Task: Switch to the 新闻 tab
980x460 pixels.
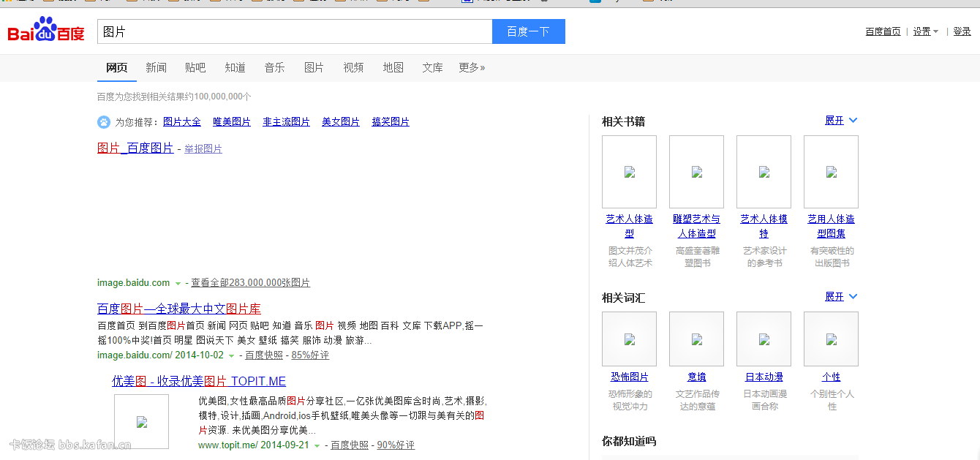Action: point(156,67)
